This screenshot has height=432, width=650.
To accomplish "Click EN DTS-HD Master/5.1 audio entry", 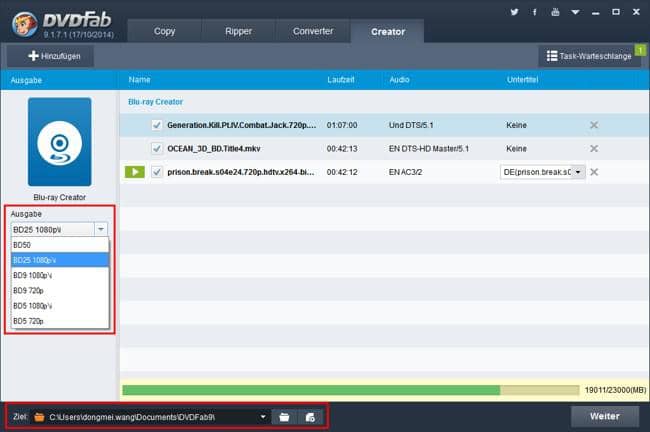I will pyautogui.click(x=429, y=148).
